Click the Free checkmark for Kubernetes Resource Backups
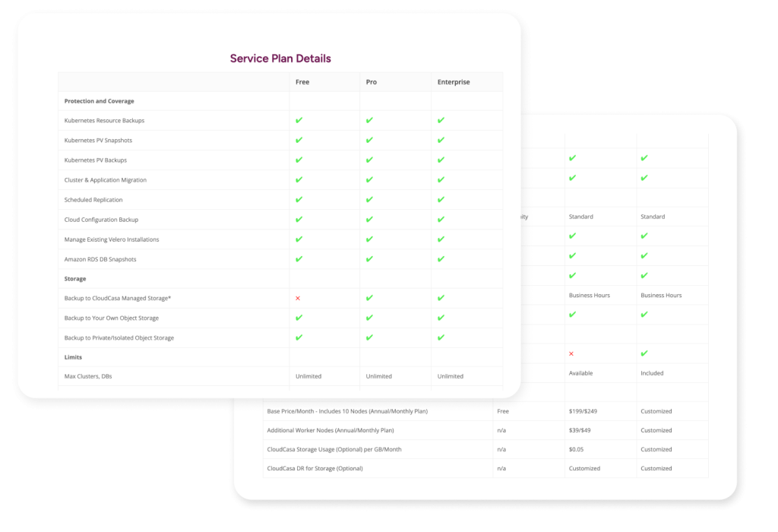Image resolution: width=778 pixels, height=532 pixels. (299, 120)
